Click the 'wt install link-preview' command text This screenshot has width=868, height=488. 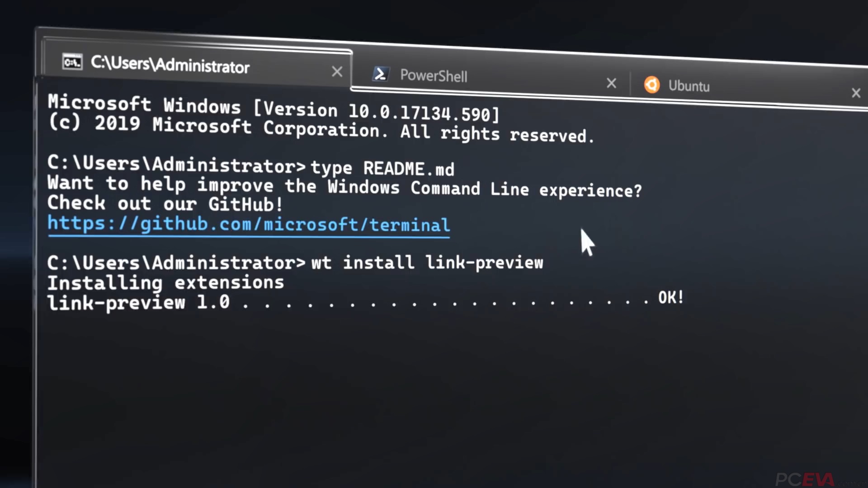tap(427, 262)
